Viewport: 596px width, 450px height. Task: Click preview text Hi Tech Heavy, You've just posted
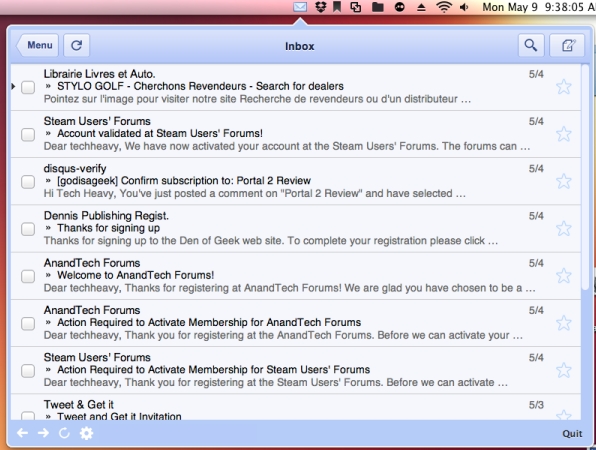[255, 193]
